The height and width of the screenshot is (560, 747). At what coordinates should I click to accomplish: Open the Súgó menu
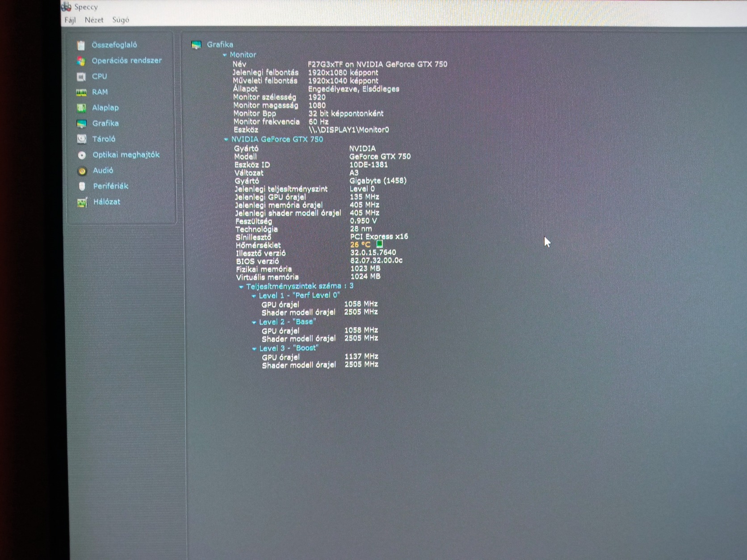tap(121, 20)
